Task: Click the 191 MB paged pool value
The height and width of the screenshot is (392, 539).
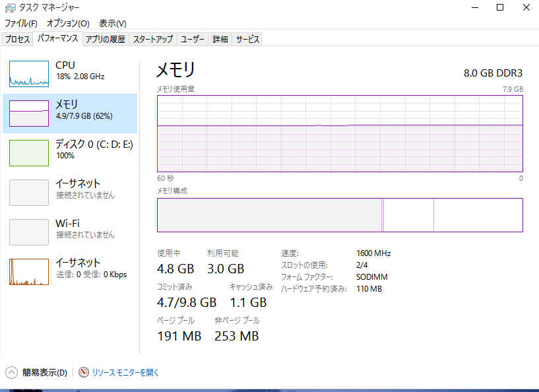Action: 179,336
